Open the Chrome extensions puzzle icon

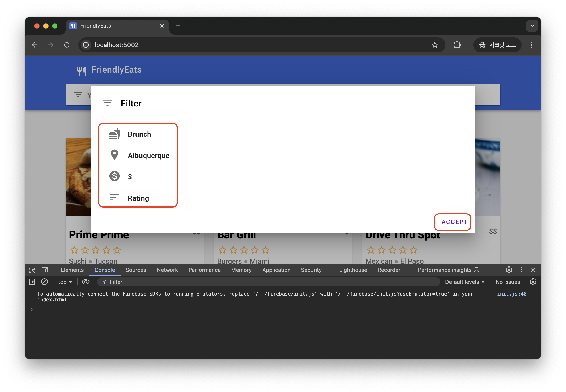[457, 45]
